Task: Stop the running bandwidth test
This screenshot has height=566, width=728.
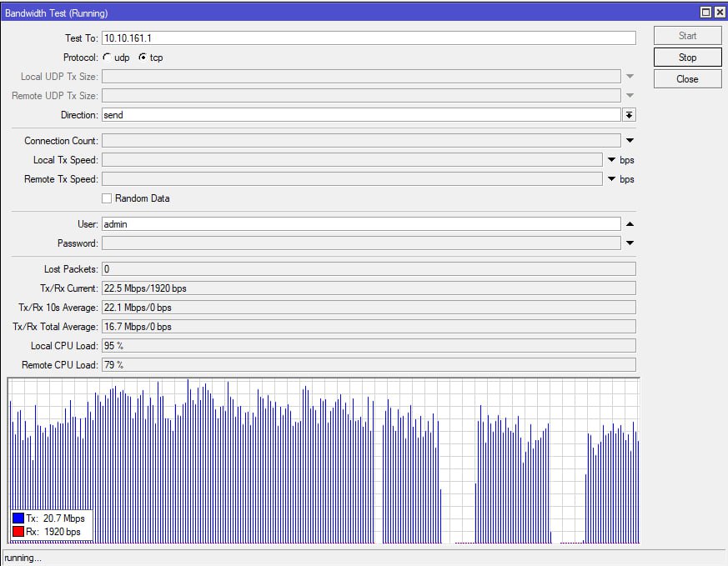Action: (688, 58)
